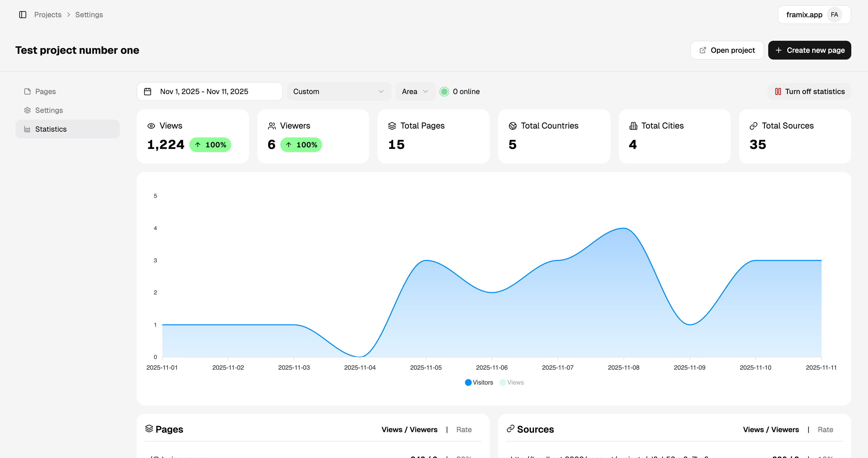Click the sidebar toggle panel icon
This screenshot has width=868, height=458.
click(x=22, y=14)
